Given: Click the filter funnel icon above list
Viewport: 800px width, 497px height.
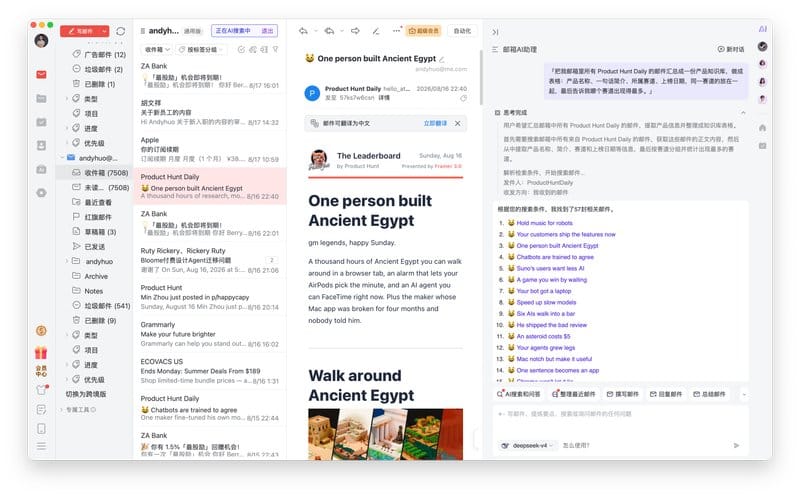Looking at the screenshot, I should click(276, 49).
